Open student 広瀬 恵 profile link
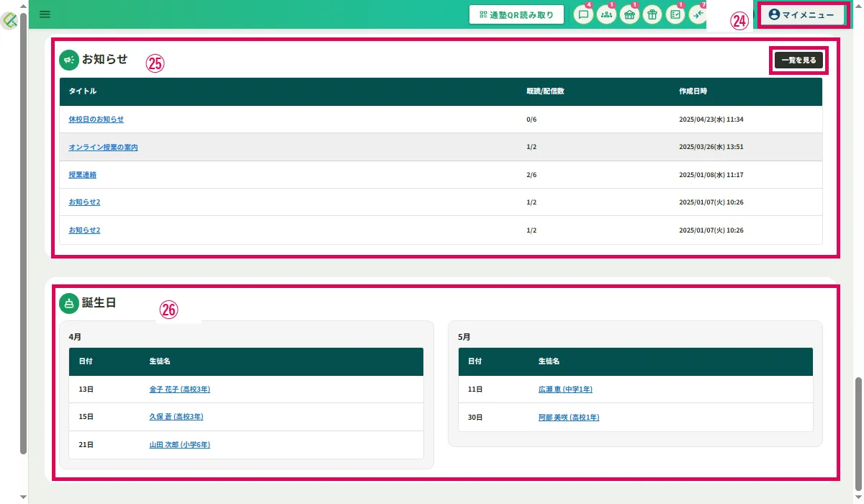 (565, 390)
